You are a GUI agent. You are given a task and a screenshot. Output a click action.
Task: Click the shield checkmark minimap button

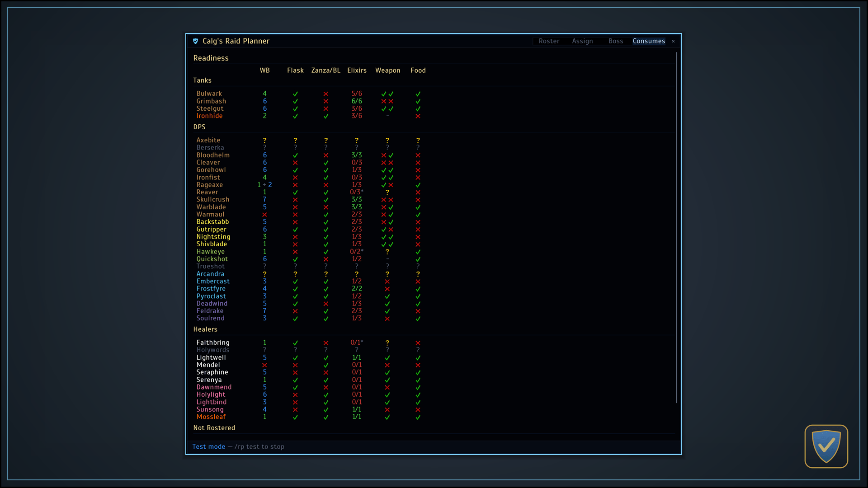pyautogui.click(x=826, y=446)
